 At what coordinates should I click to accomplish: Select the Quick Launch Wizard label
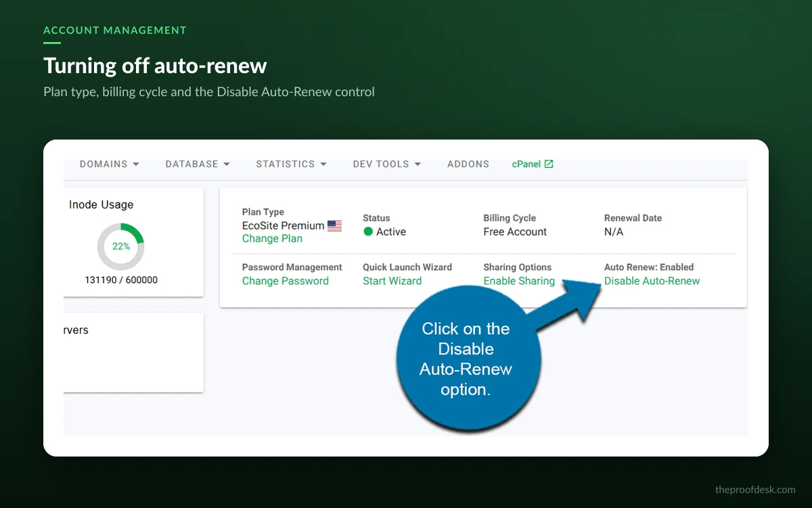[x=407, y=267]
